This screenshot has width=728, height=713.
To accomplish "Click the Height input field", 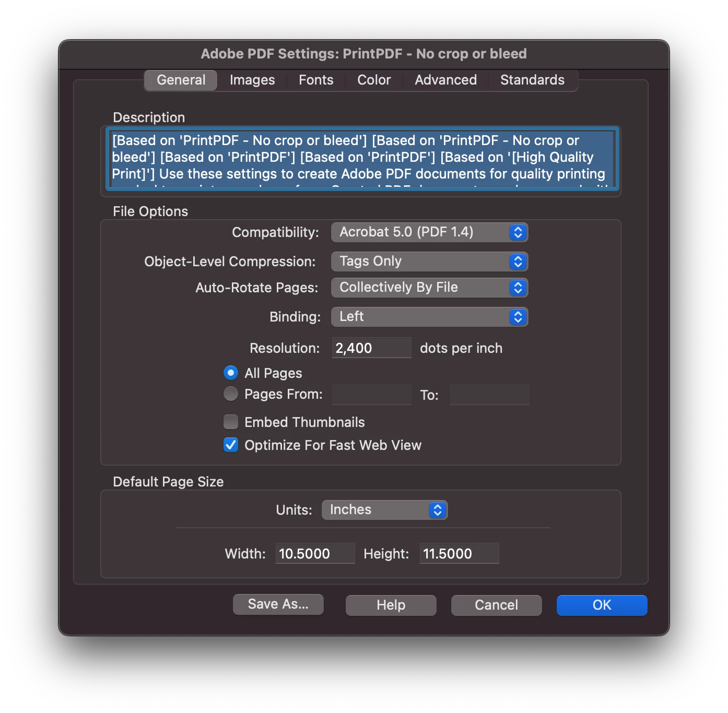I will (x=459, y=553).
